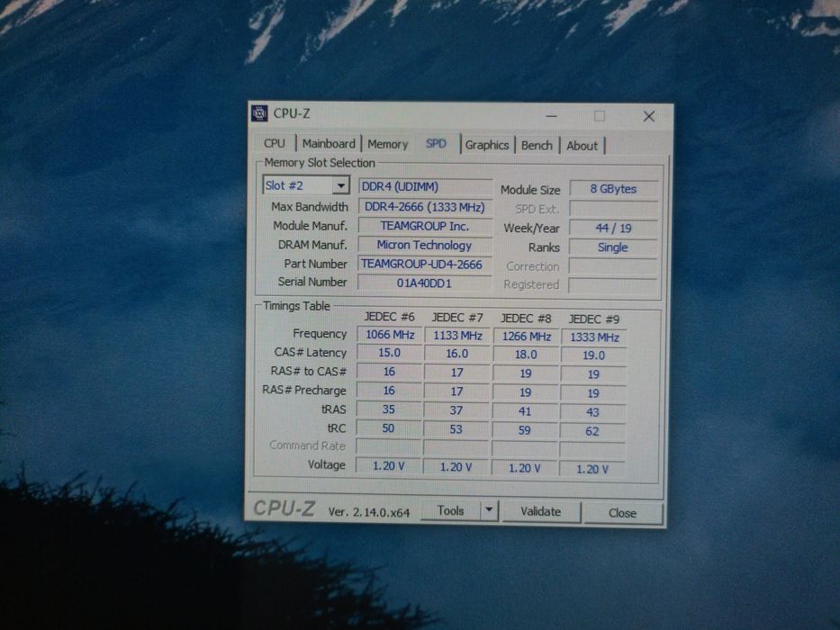
Task: Click the tRAS value 35
Action: tap(388, 409)
